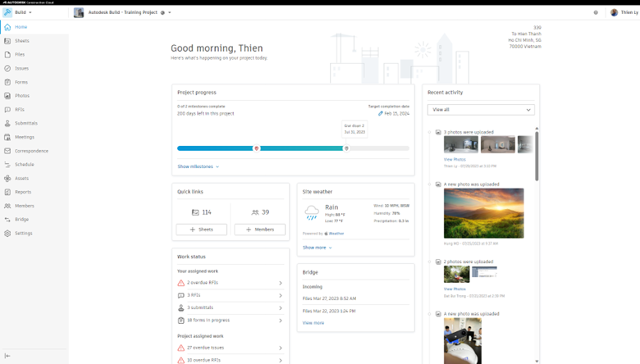Open the project selector dropdown arrow
This screenshot has width=640, height=364.
170,12
